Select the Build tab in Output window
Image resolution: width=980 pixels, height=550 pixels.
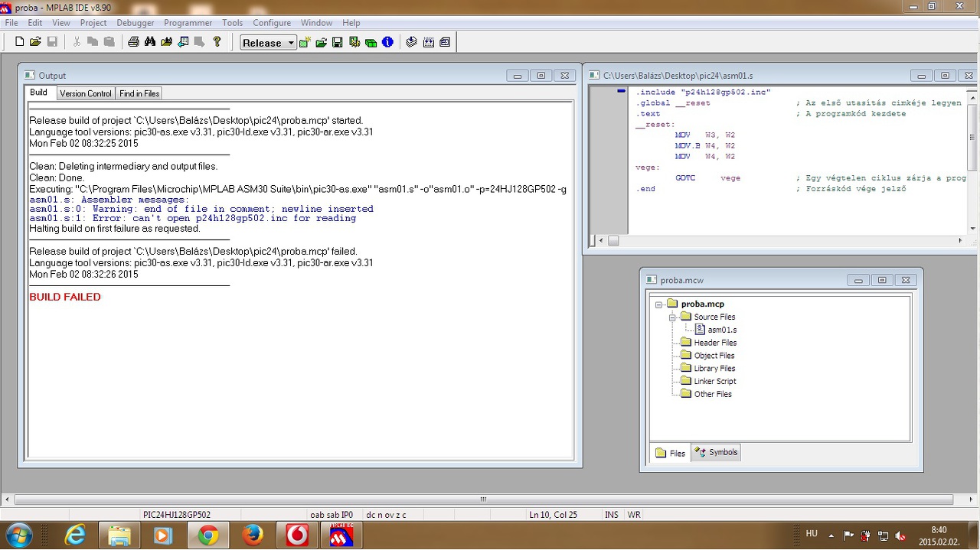pyautogui.click(x=38, y=93)
